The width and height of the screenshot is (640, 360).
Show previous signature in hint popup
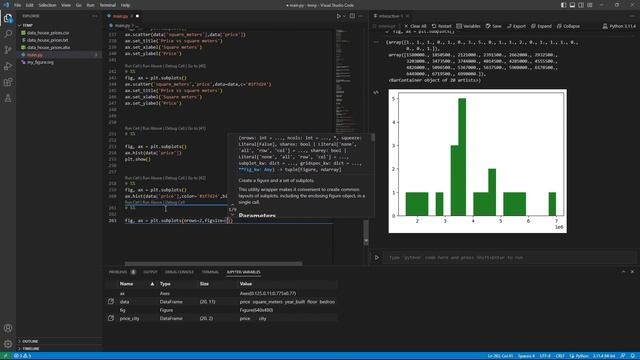[232, 204]
